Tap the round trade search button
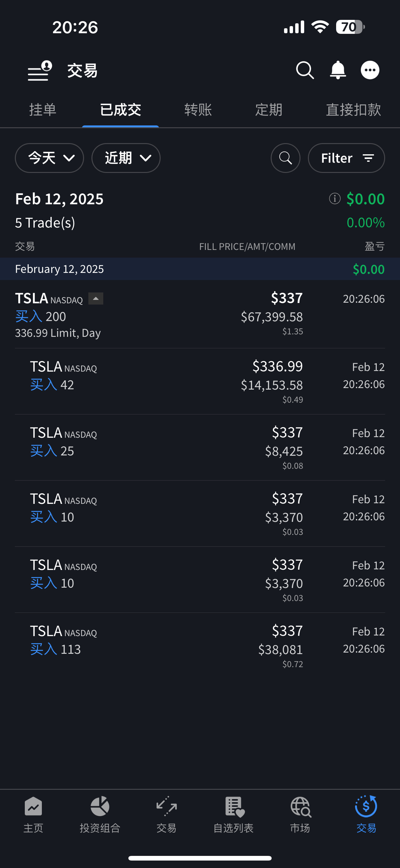The image size is (400, 868). pos(286,158)
